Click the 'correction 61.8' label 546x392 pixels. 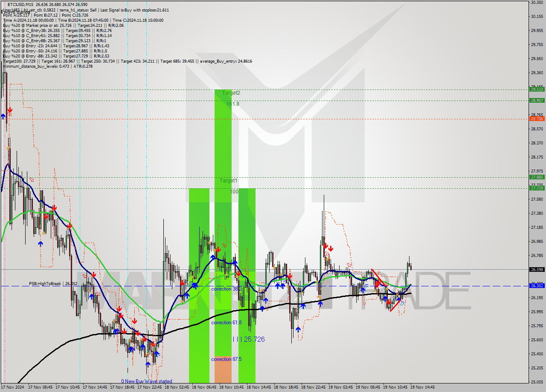[226, 323]
